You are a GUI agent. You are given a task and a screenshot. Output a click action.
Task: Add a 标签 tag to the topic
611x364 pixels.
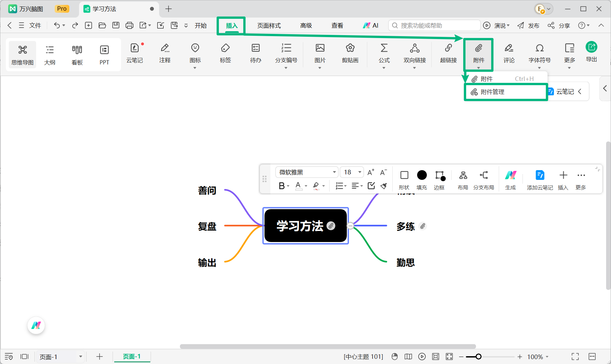pos(225,53)
